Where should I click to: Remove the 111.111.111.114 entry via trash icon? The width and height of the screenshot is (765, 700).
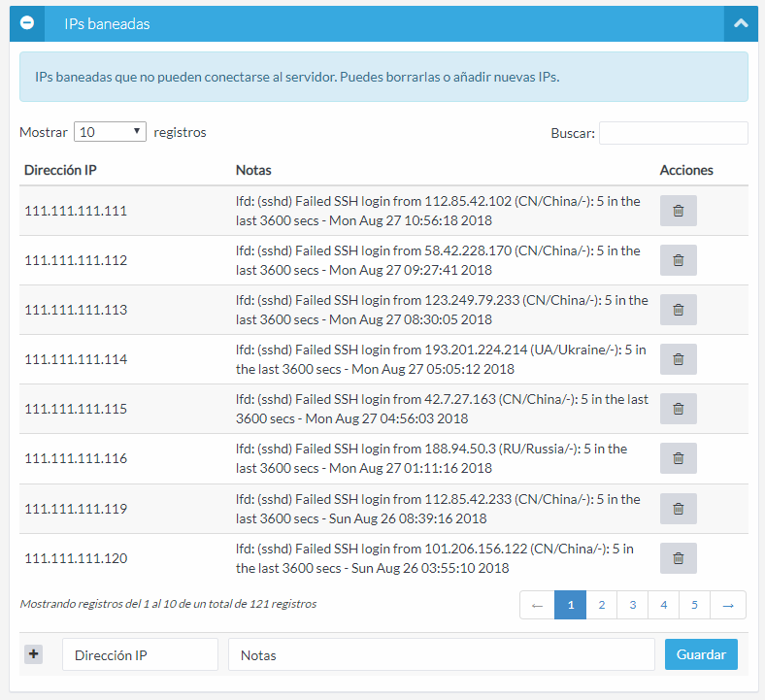point(678,359)
